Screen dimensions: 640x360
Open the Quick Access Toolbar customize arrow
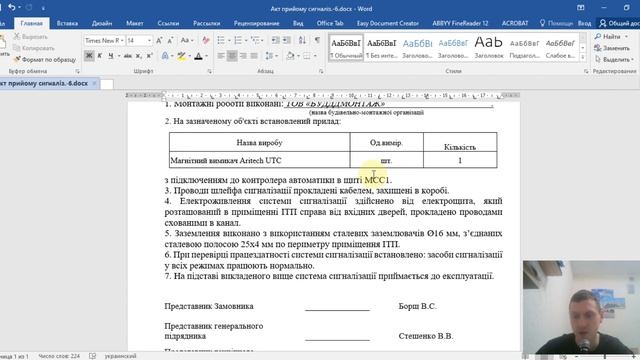pos(43,8)
